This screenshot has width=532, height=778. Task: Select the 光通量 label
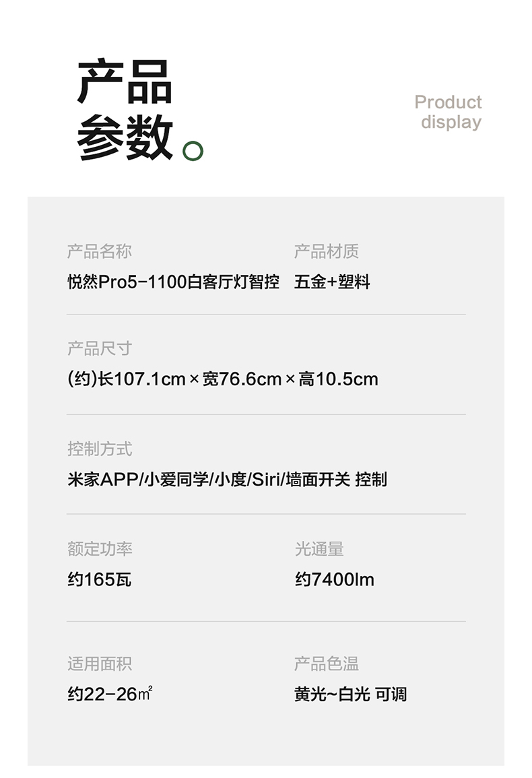[319, 549]
